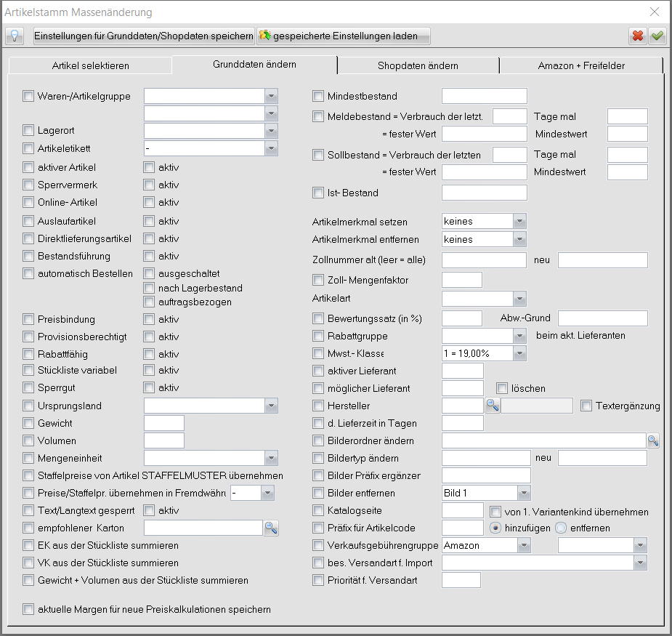Focus the Zoll-Mengenfaktor input field
Screen dimensions: 672x636
click(x=462, y=280)
